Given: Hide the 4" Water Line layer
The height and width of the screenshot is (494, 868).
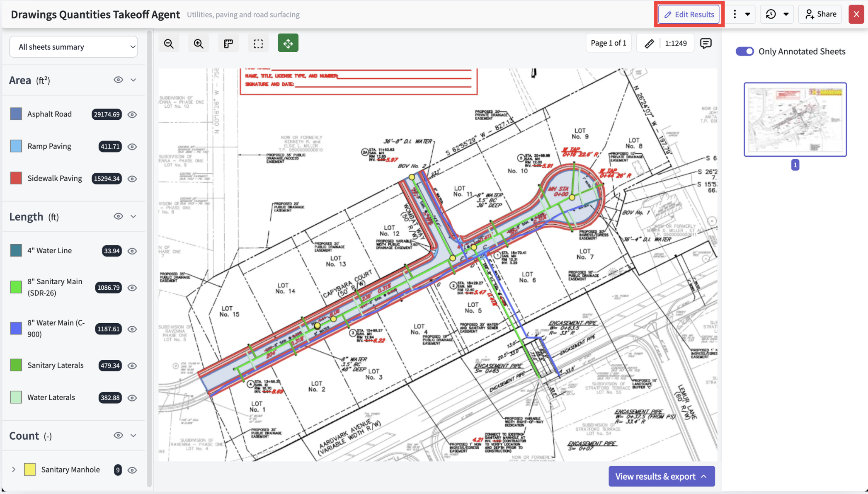Looking at the screenshot, I should (132, 251).
